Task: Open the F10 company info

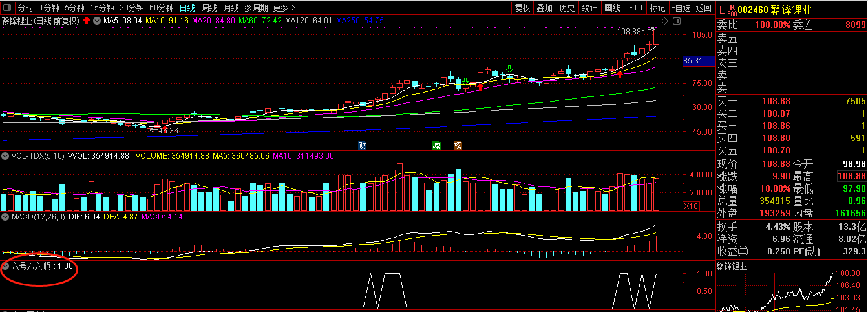Action: tap(635, 8)
